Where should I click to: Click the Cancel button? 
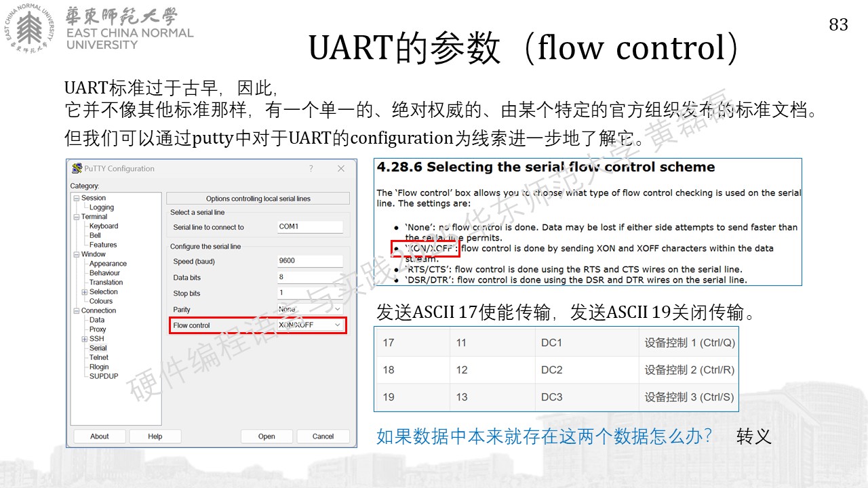pyautogui.click(x=323, y=436)
